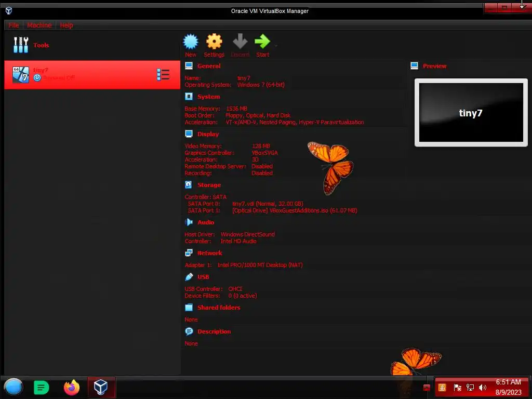Open Firefox from the taskbar
Viewport: 532px width, 399px height.
[72, 388]
